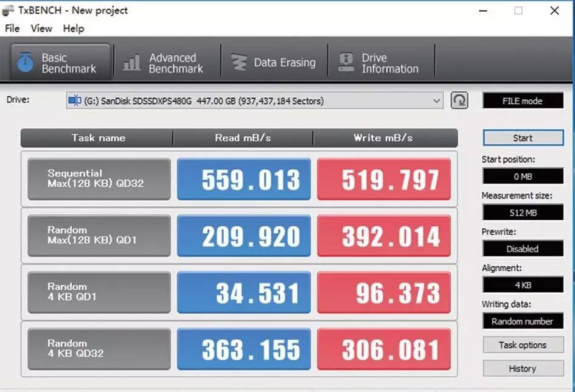Click the drive icon next to SanDisk drive name
Image resolution: width=575 pixels, height=392 pixels.
(75, 100)
